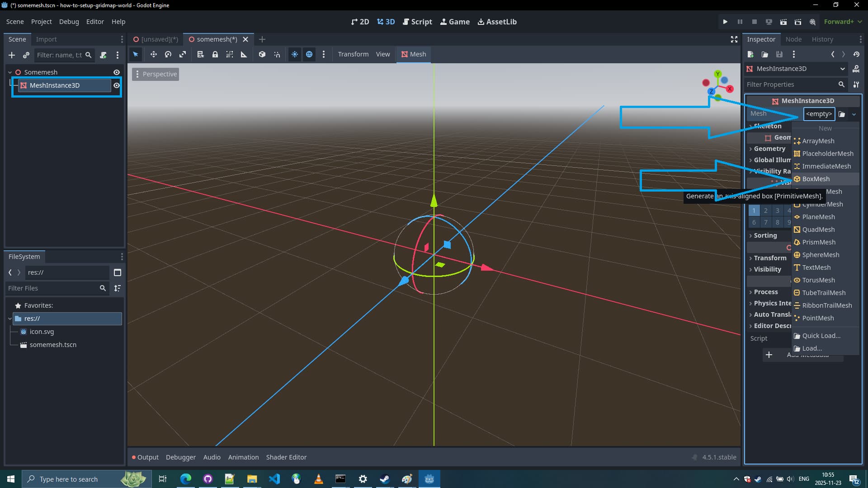Click the Run Project play button

point(725,22)
